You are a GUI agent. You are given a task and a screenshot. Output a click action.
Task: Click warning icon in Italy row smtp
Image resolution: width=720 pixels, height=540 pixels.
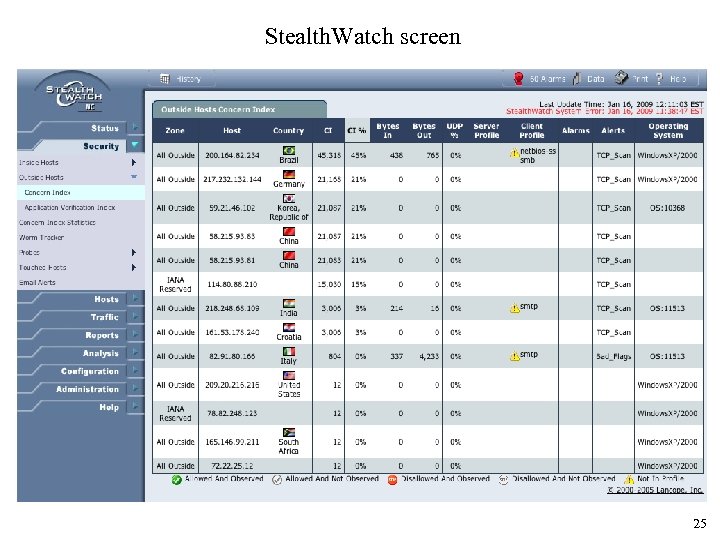(514, 356)
